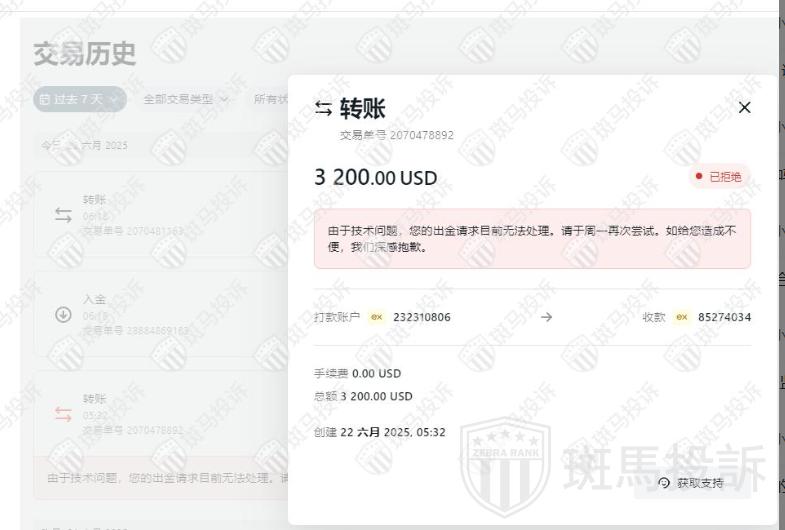
Task: Click the ex badge beside 收款
Action: point(681,317)
